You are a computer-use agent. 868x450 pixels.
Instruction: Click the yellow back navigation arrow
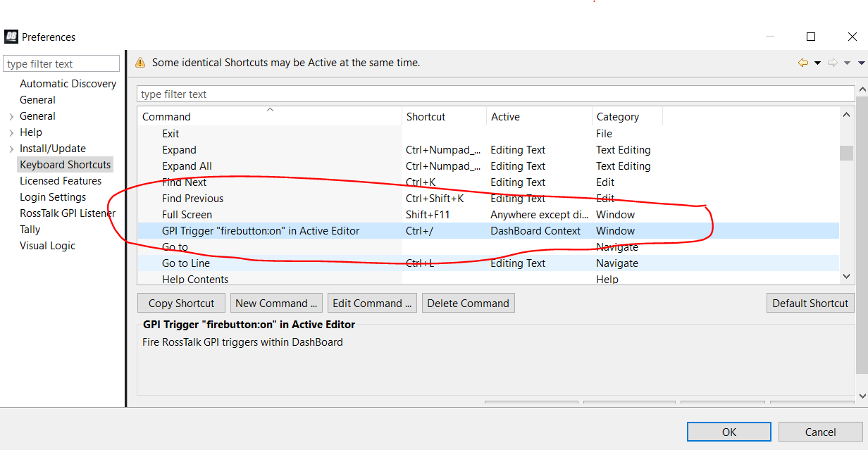tap(802, 63)
